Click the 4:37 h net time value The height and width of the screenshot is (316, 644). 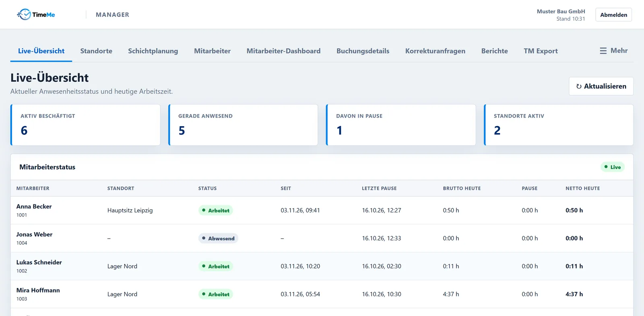point(574,294)
